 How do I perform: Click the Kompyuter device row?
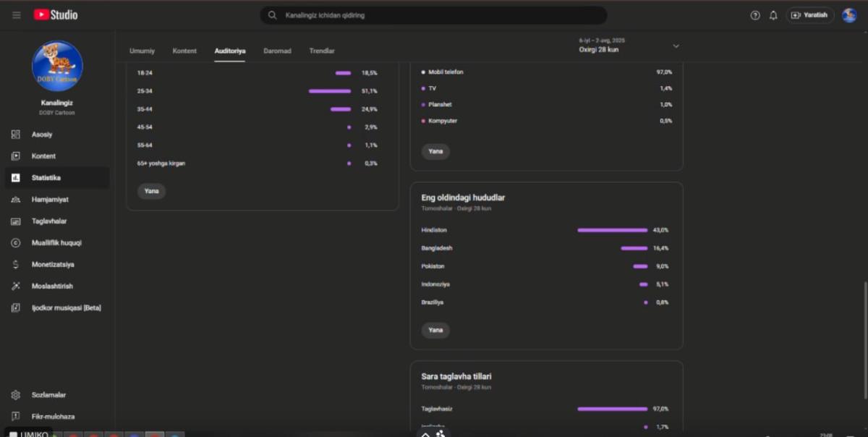pos(547,121)
